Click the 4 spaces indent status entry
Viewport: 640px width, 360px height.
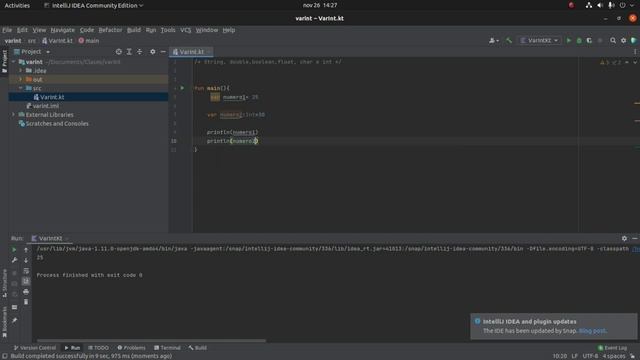(613, 356)
